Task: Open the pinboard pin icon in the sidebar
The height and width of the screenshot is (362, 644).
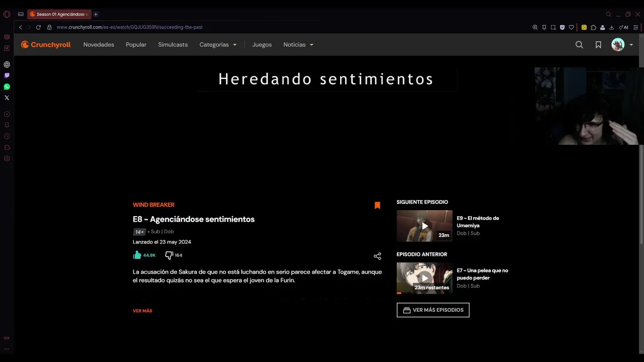Action: [x=7, y=125]
